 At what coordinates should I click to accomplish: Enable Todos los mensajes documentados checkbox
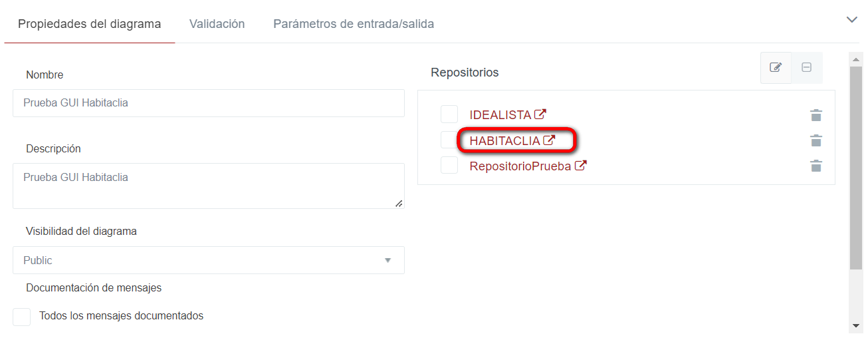pyautogui.click(x=22, y=317)
